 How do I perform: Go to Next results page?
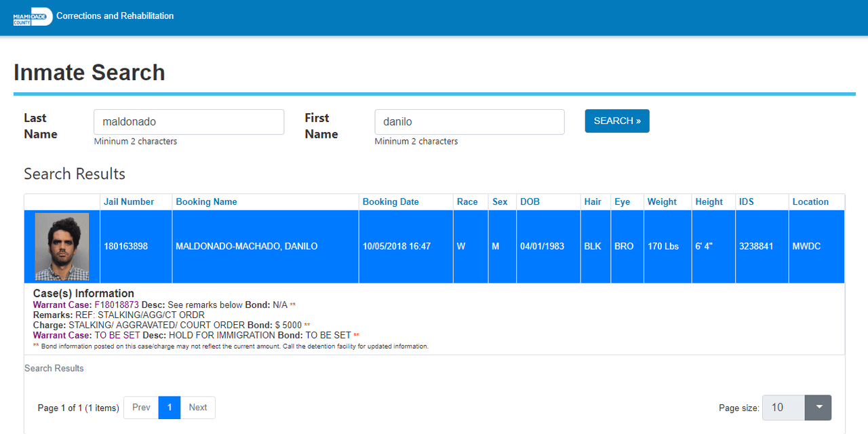click(198, 408)
